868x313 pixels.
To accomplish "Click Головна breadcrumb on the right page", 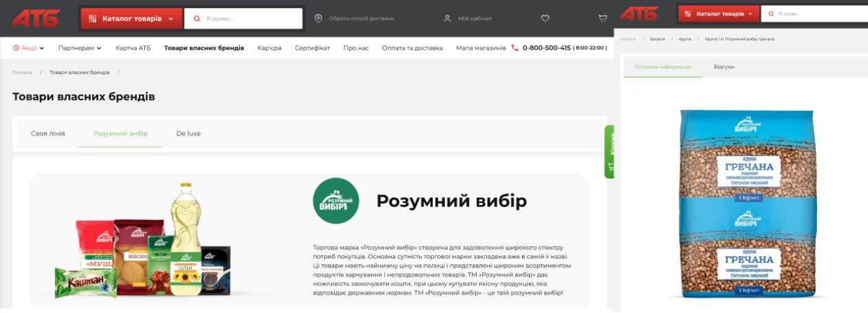I will pos(629,39).
